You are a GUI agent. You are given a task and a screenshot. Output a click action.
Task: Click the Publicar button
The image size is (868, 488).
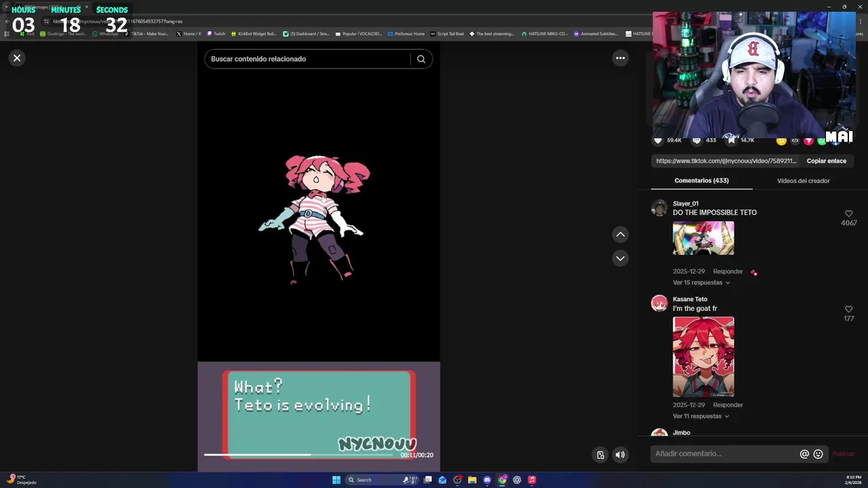pyautogui.click(x=844, y=454)
